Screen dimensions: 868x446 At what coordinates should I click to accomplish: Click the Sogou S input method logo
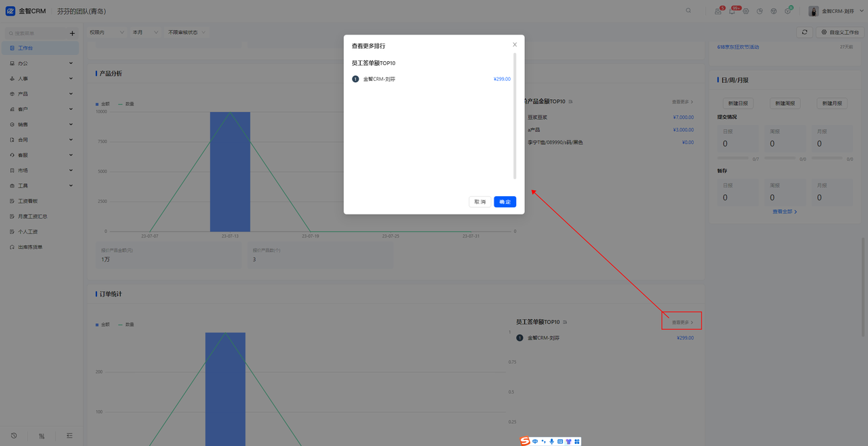(x=525, y=441)
